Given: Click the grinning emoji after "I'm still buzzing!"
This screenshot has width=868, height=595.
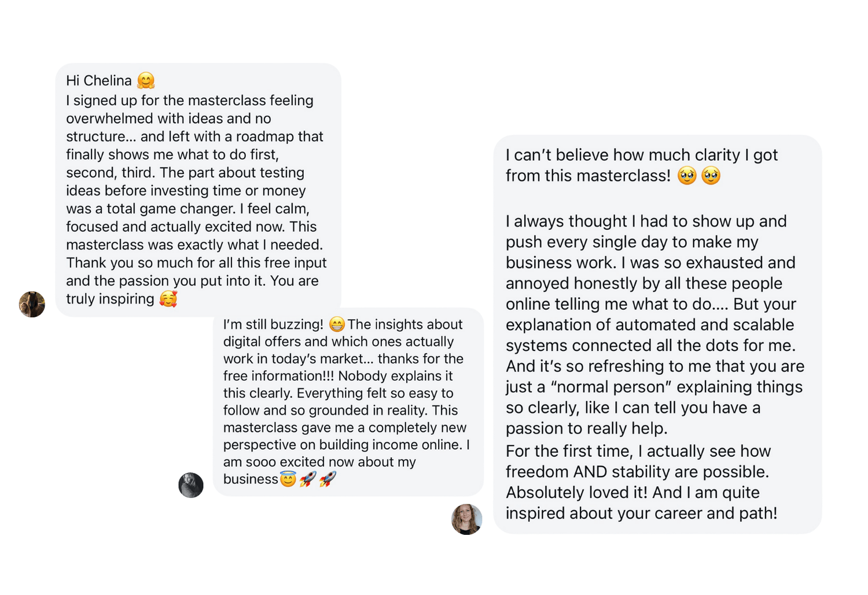Looking at the screenshot, I should coord(337,324).
